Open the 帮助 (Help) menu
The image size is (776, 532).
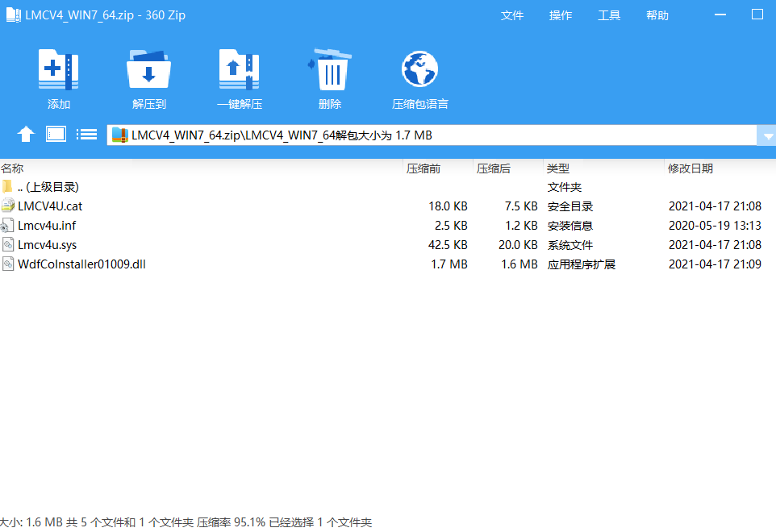[x=657, y=15]
